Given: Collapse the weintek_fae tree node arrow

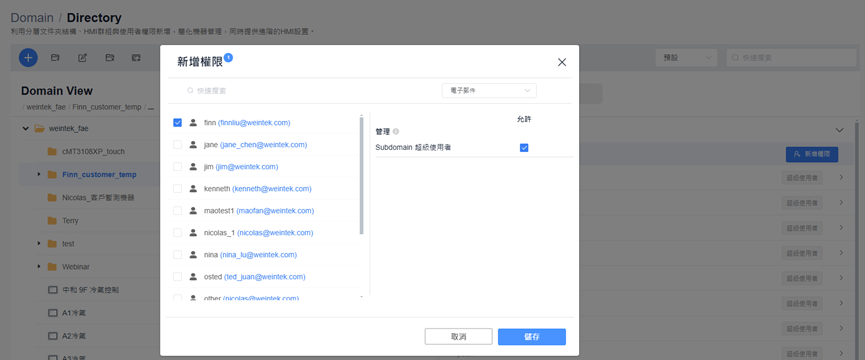Looking at the screenshot, I should (x=25, y=128).
